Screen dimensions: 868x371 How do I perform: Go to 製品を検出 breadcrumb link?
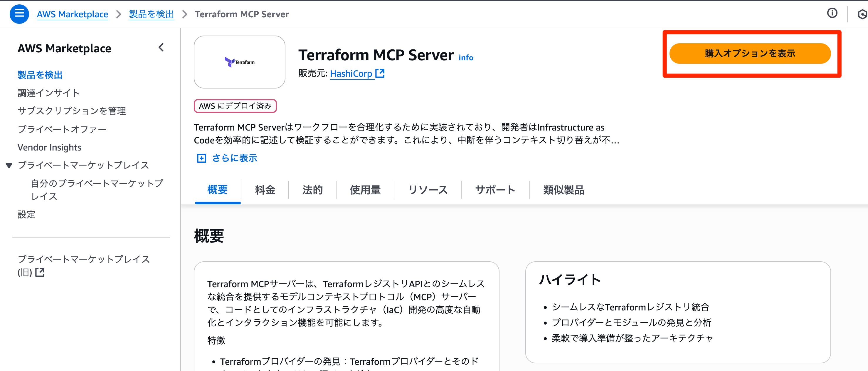151,14
